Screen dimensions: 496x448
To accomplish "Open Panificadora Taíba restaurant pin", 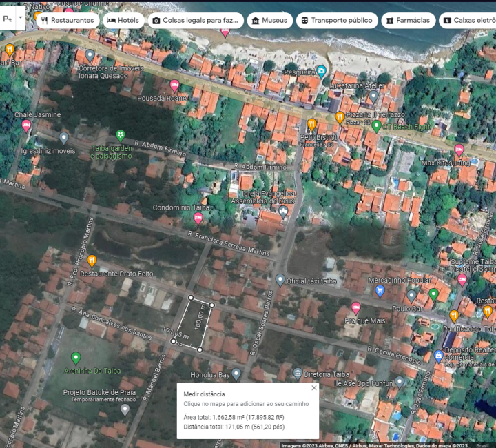I will coord(454,316).
